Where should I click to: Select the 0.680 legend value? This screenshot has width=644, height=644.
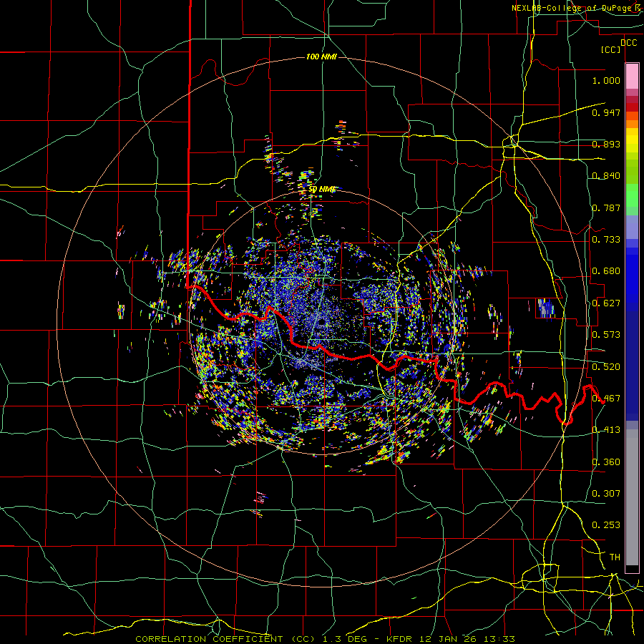coord(606,271)
